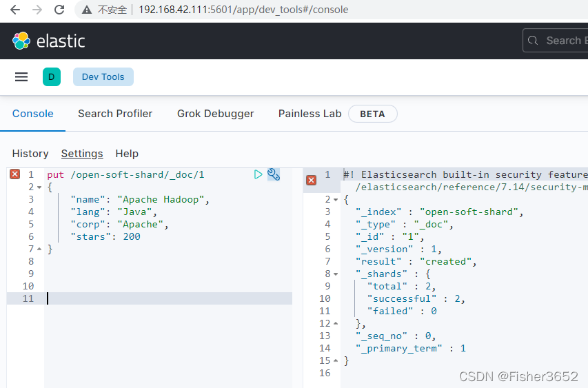
Task: Open the wrench request options icon
Action: [x=274, y=174]
